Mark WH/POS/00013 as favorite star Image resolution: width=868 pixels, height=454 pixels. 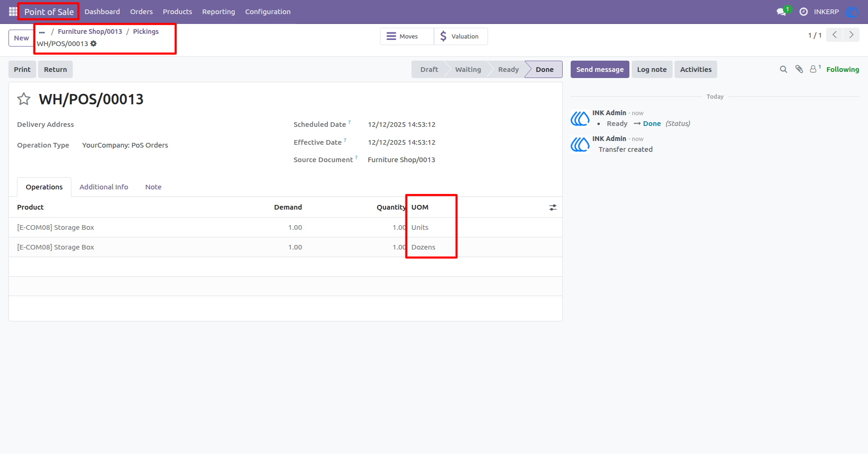pyautogui.click(x=24, y=99)
